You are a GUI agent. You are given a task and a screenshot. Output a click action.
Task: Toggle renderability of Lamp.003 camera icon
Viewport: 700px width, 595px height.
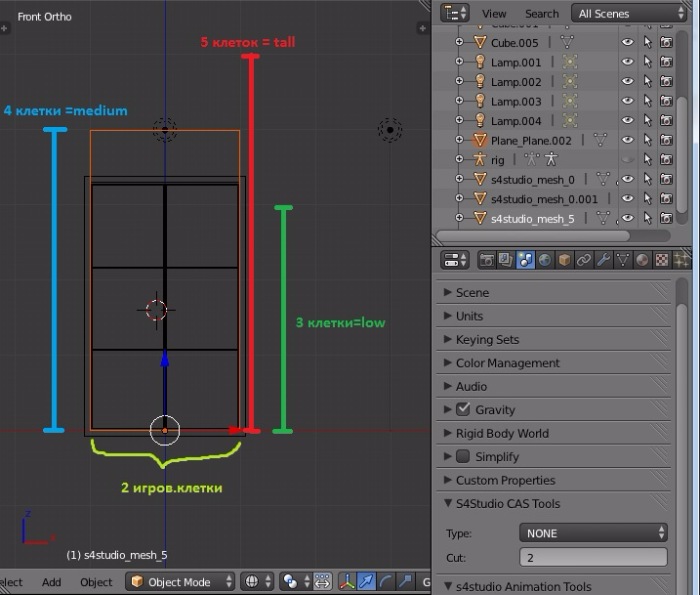click(x=665, y=101)
